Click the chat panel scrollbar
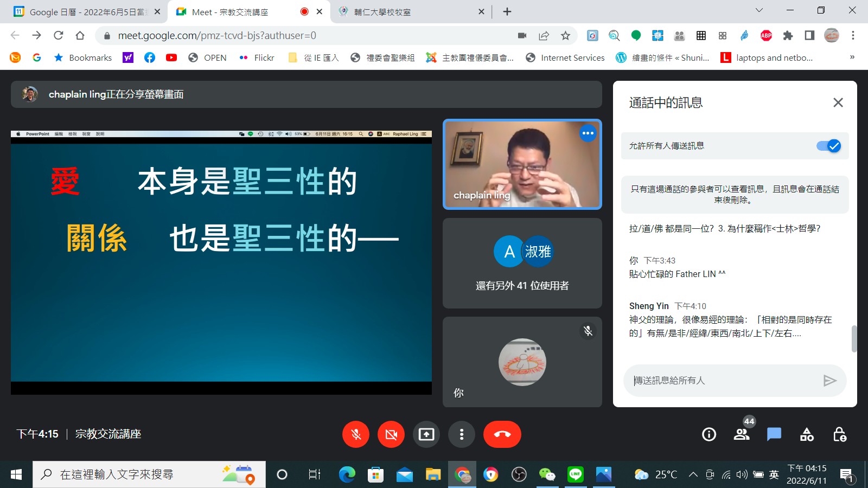The height and width of the screenshot is (488, 868). pyautogui.click(x=854, y=338)
